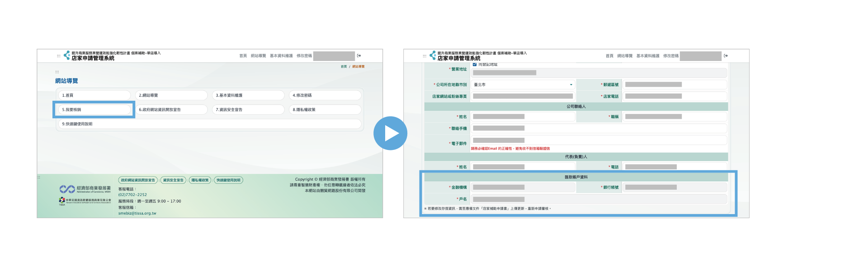This screenshot has width=868, height=271.
Task: Click the 戶名 field
Action: tap(599, 199)
